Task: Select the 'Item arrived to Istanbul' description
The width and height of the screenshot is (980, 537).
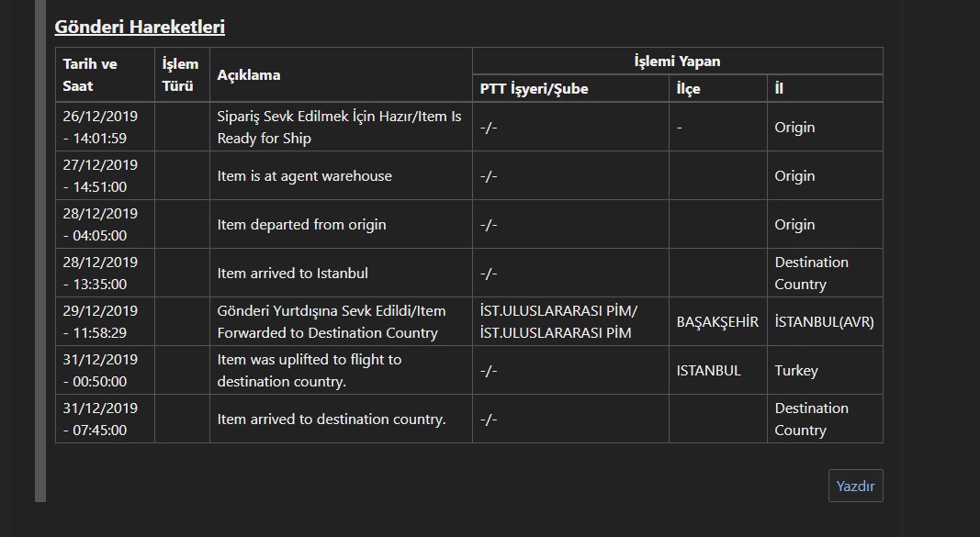Action: click(292, 274)
